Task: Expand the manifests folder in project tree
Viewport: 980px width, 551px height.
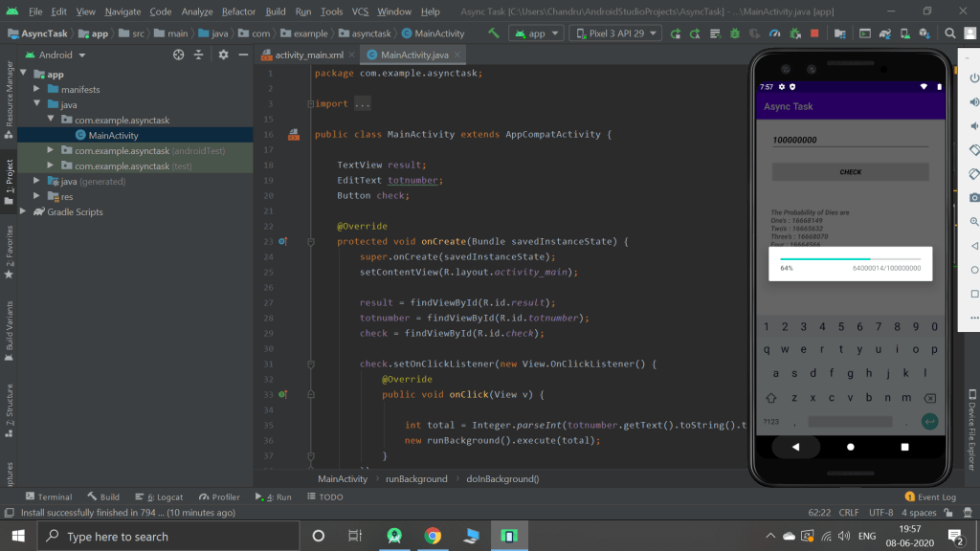Action: tap(37, 90)
